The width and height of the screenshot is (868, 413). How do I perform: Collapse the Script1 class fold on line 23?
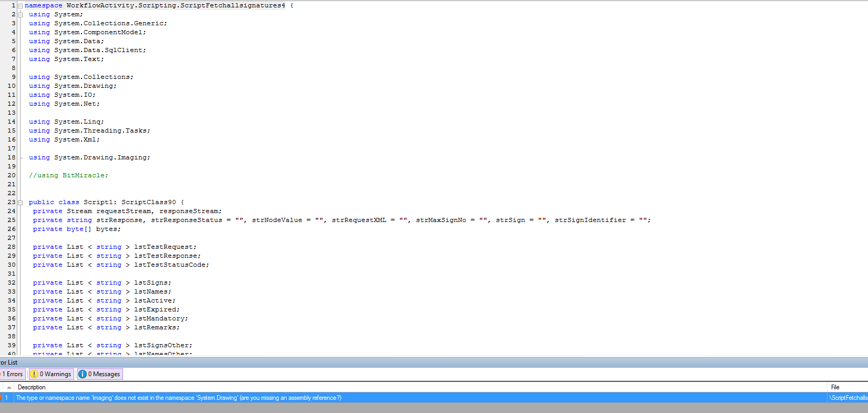20,203
